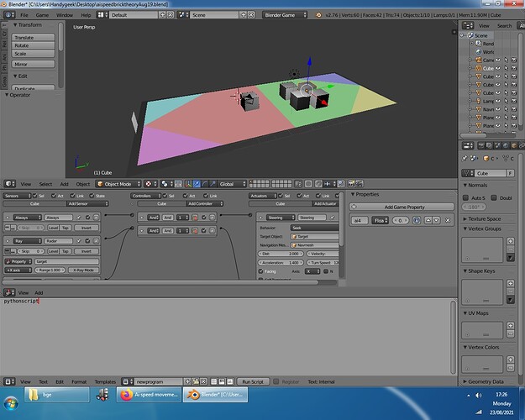Screen dimensions: 525x420
Task: Open the File menu
Action: point(24,15)
